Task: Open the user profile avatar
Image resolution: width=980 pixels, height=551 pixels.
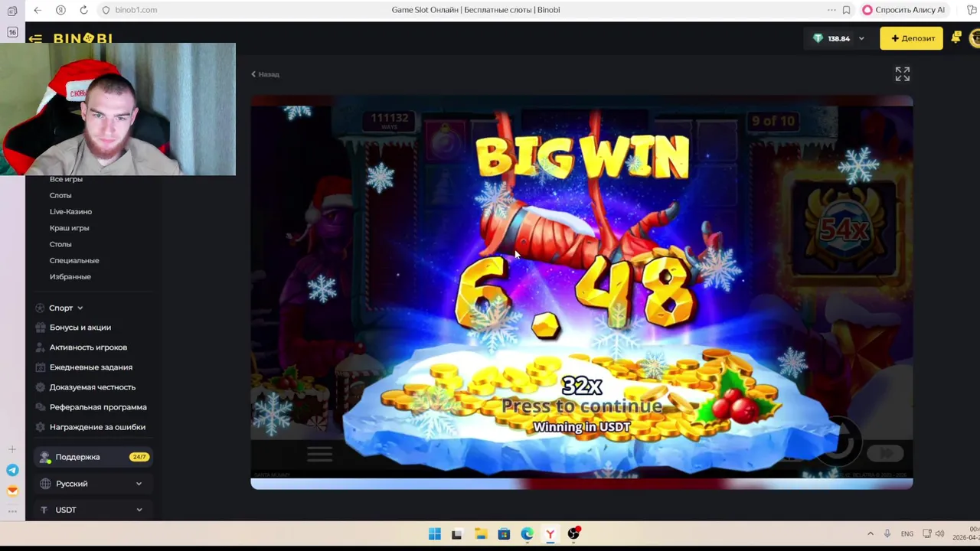Action: (975, 38)
